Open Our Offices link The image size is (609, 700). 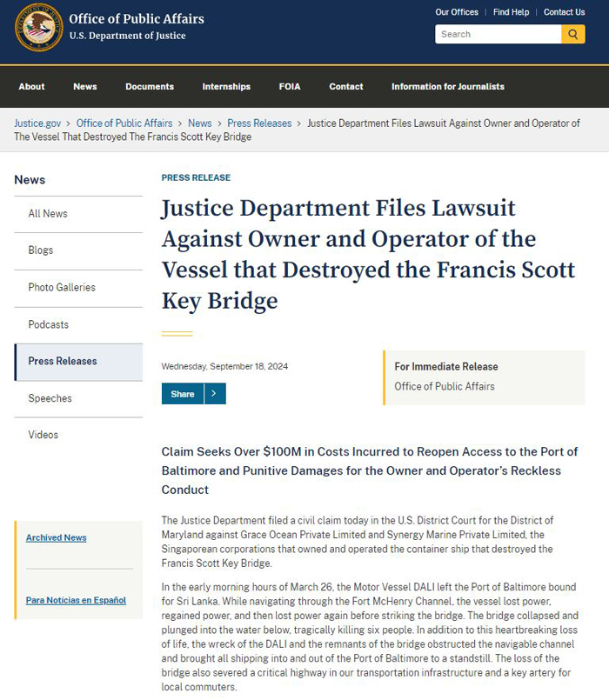click(457, 12)
